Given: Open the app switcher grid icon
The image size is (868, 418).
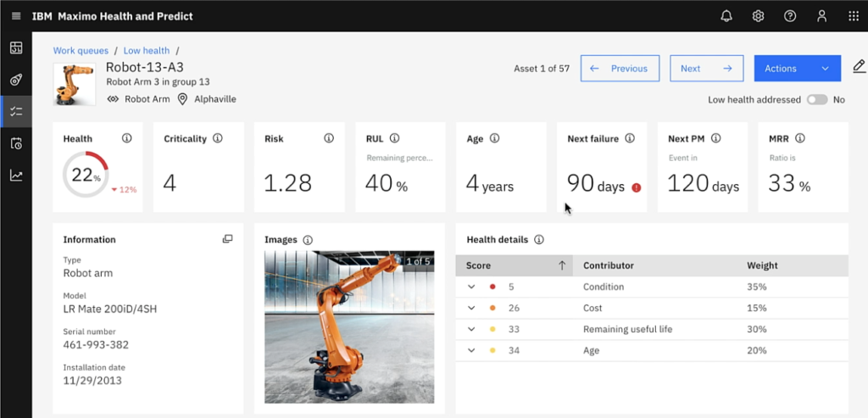Looking at the screenshot, I should pyautogui.click(x=853, y=16).
